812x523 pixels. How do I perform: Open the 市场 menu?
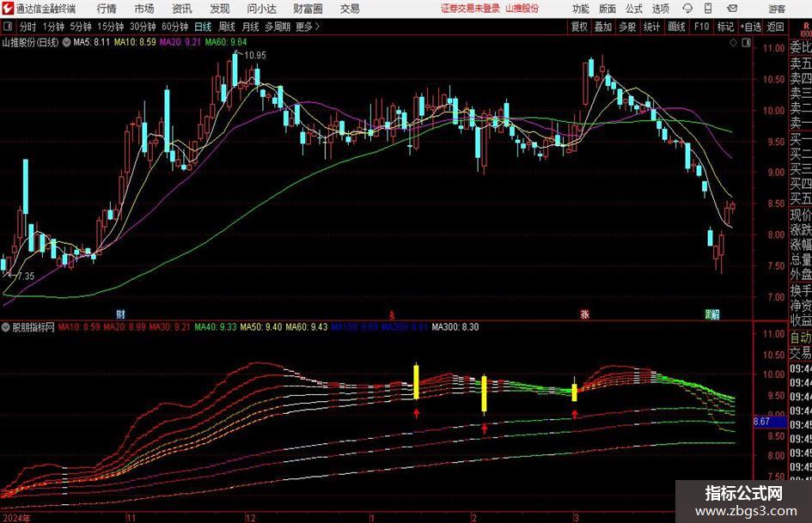(x=144, y=9)
